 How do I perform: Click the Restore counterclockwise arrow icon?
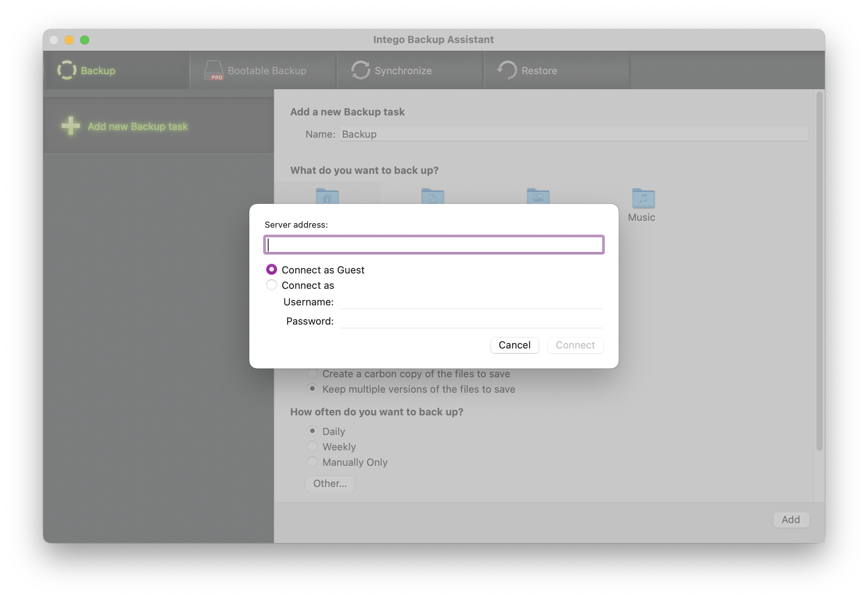click(507, 70)
